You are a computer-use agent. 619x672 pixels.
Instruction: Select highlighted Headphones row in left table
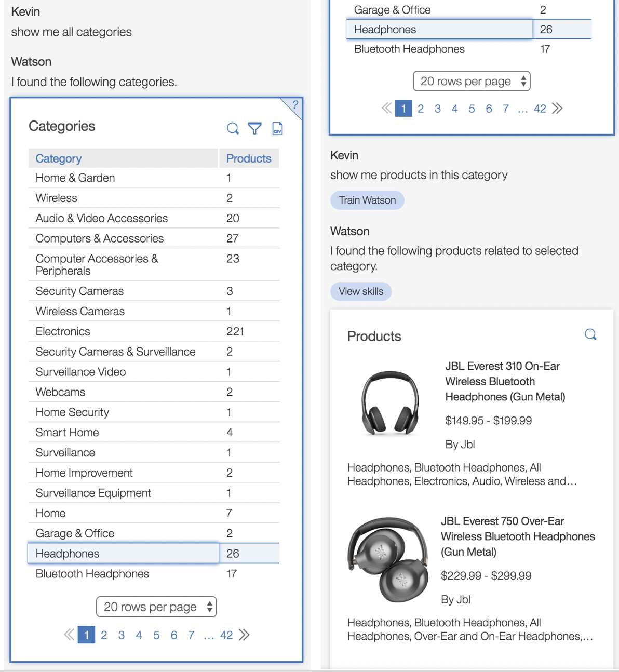(x=154, y=554)
